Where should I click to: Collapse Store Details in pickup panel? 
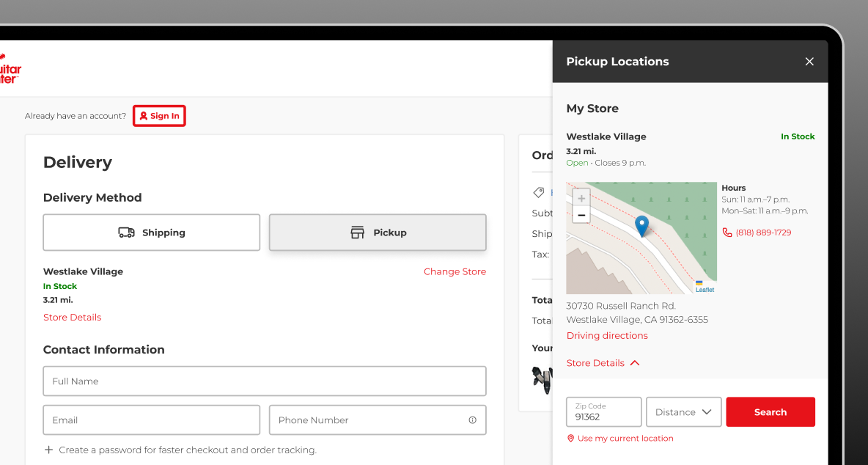point(603,363)
